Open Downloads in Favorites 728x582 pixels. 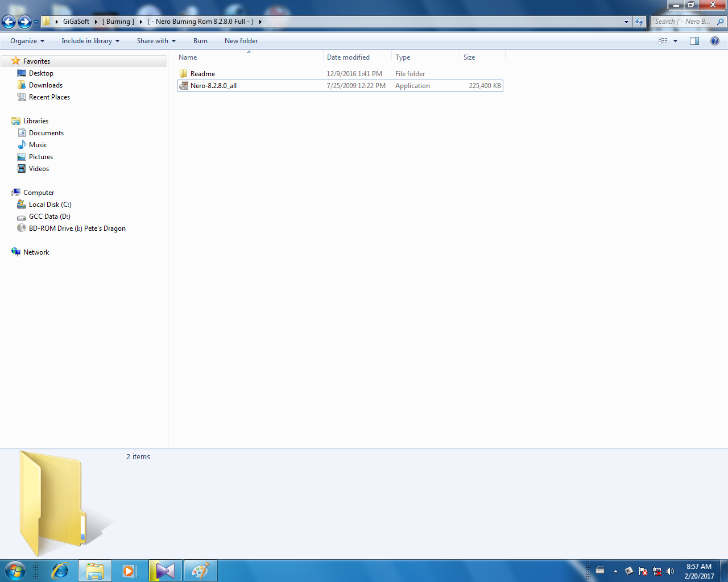(45, 85)
